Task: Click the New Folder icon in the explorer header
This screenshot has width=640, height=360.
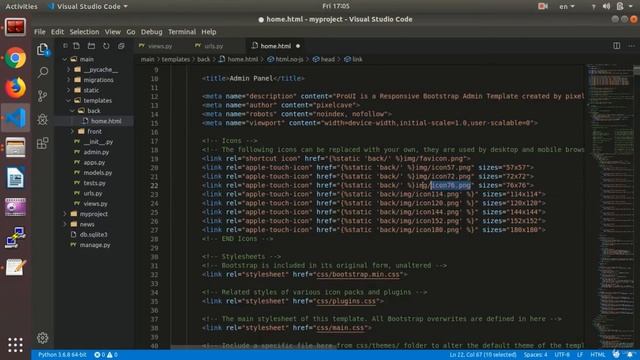Action: 91,46
